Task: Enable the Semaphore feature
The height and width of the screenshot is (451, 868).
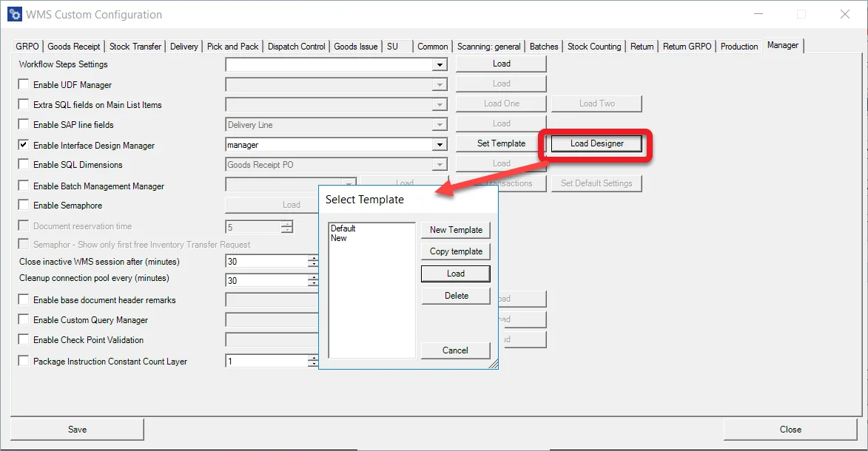Action: (x=23, y=205)
